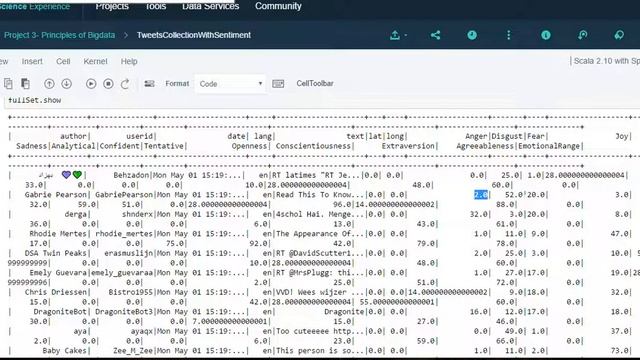Click the 'erasmuslijn' userid cell

[x=128, y=253]
